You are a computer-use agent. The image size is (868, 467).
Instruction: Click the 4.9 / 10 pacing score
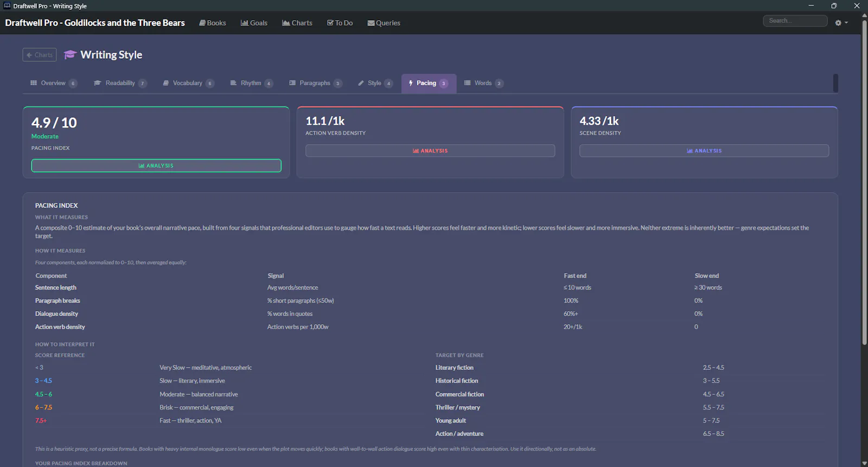coord(54,123)
